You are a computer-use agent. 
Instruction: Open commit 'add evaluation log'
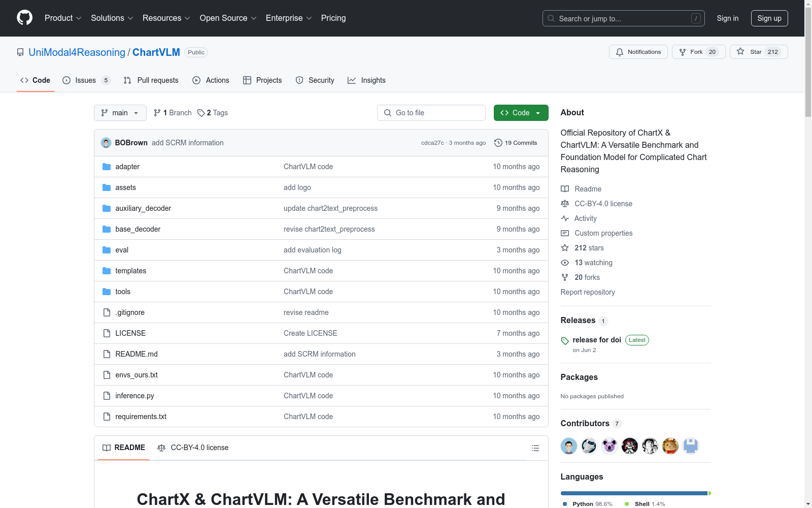(313, 250)
